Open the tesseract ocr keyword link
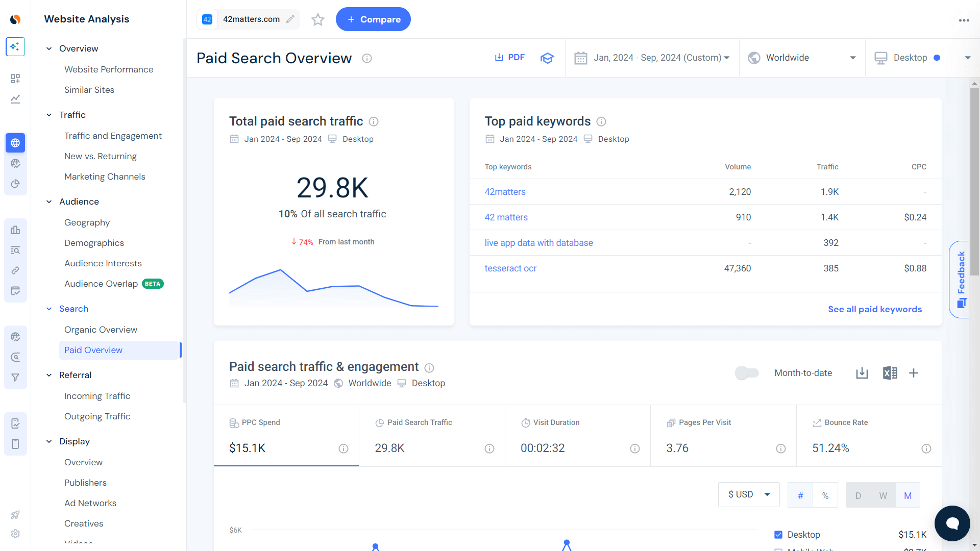 510,268
